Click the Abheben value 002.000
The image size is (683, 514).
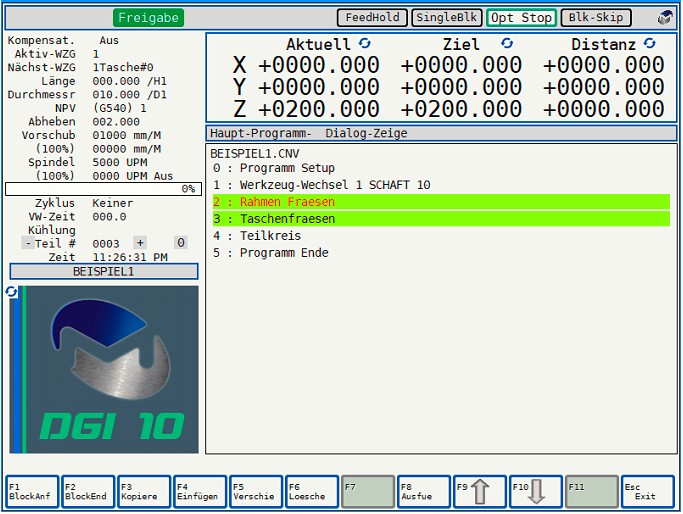[x=116, y=122]
